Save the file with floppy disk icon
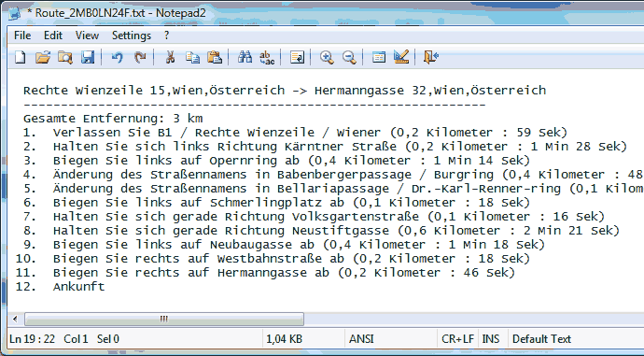 pyautogui.click(x=88, y=57)
